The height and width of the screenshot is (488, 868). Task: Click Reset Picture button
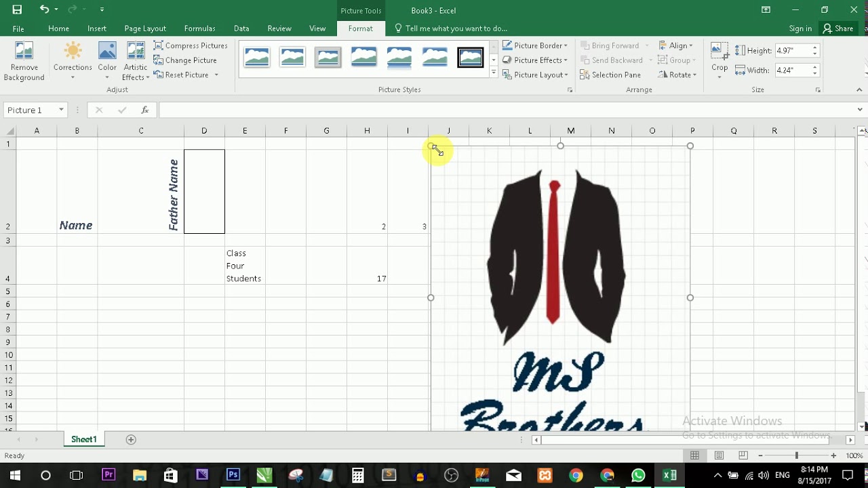click(x=181, y=75)
